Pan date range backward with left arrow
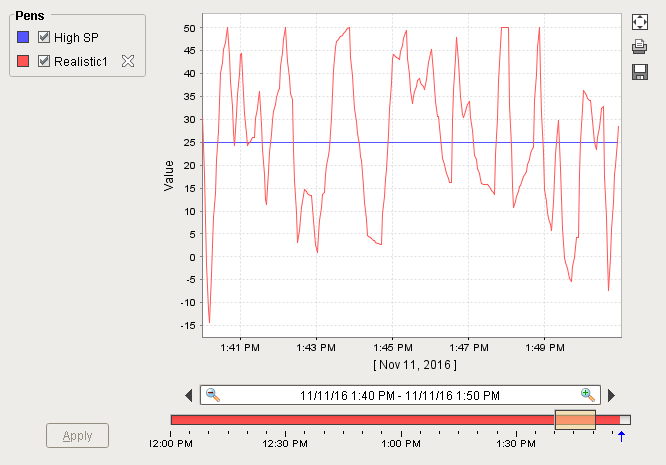The image size is (666, 465). (189, 395)
